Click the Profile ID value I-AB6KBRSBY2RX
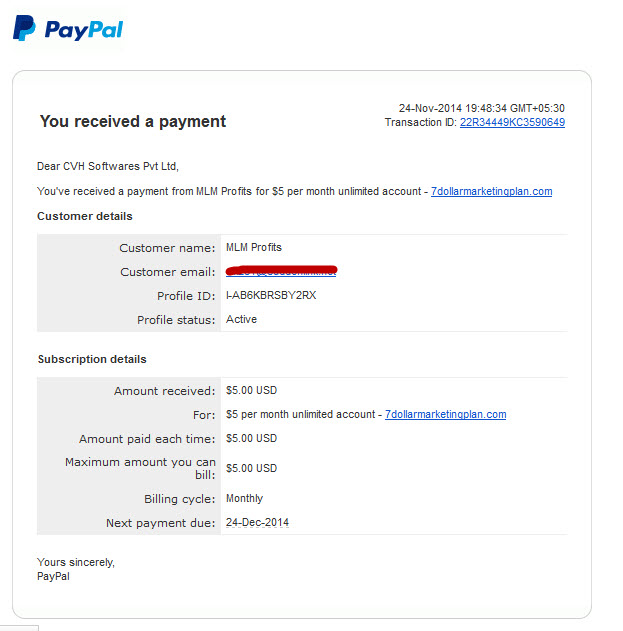The height and width of the screenshot is (631, 623). coord(271,295)
